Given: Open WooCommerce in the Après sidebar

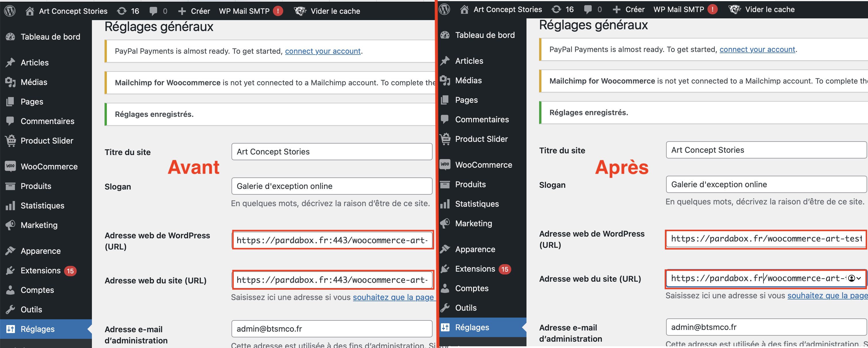Looking at the screenshot, I should [x=483, y=165].
